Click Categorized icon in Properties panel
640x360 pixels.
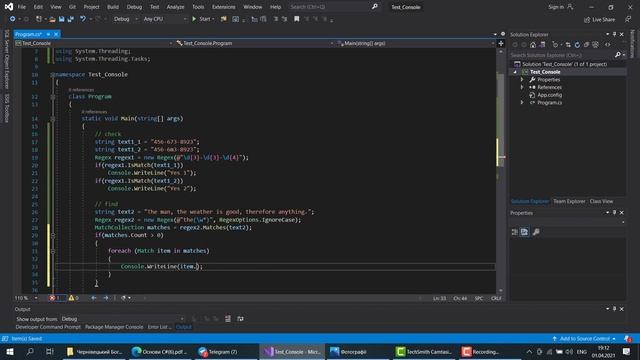[x=515, y=232]
